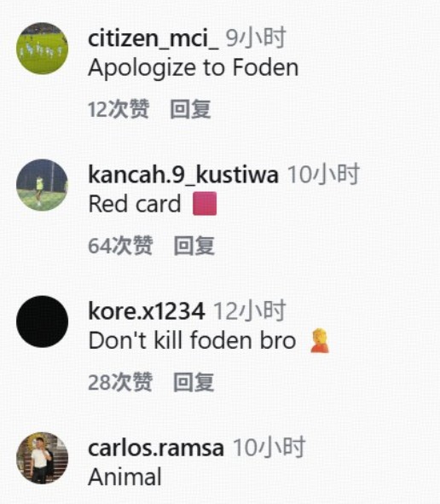Screen dimensions: 440x504
Task: Click the carlos.ramsa username
Action: point(156,448)
